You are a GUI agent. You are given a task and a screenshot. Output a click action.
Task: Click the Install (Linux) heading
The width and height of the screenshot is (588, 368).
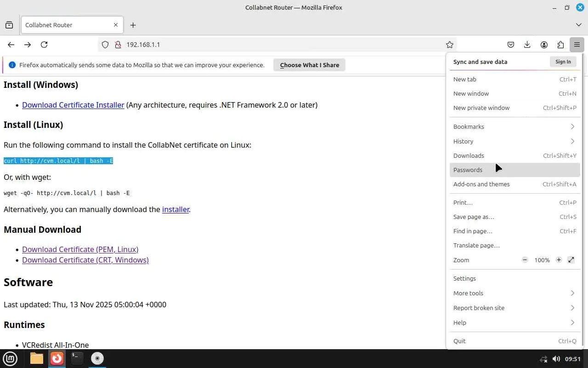33,125
